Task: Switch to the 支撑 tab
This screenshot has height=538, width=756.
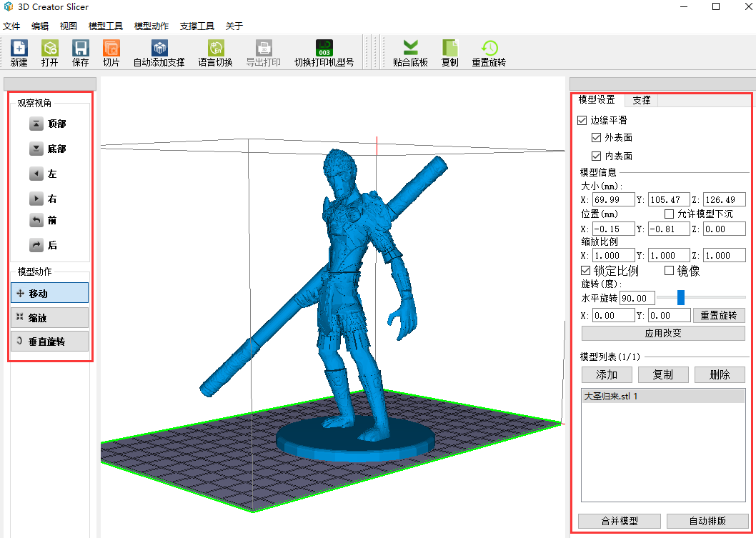Action: pyautogui.click(x=642, y=100)
